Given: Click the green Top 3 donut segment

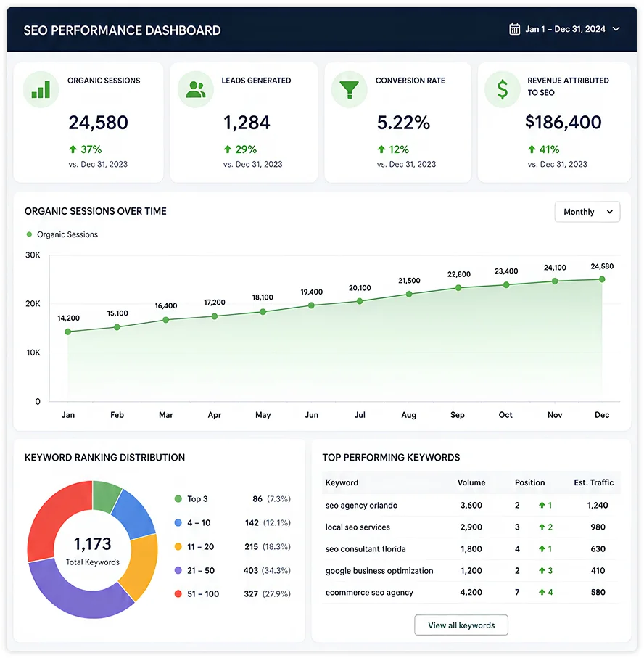Looking at the screenshot, I should click(x=105, y=496).
